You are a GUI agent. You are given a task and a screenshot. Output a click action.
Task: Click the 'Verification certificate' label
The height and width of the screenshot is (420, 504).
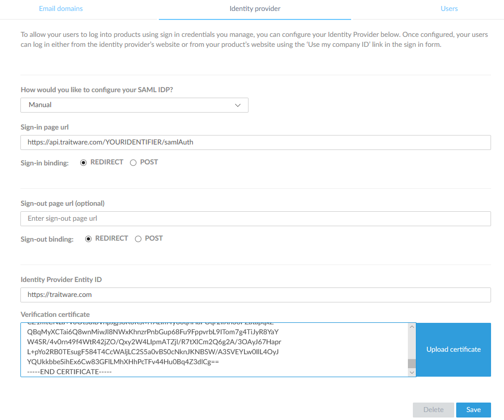(55, 314)
